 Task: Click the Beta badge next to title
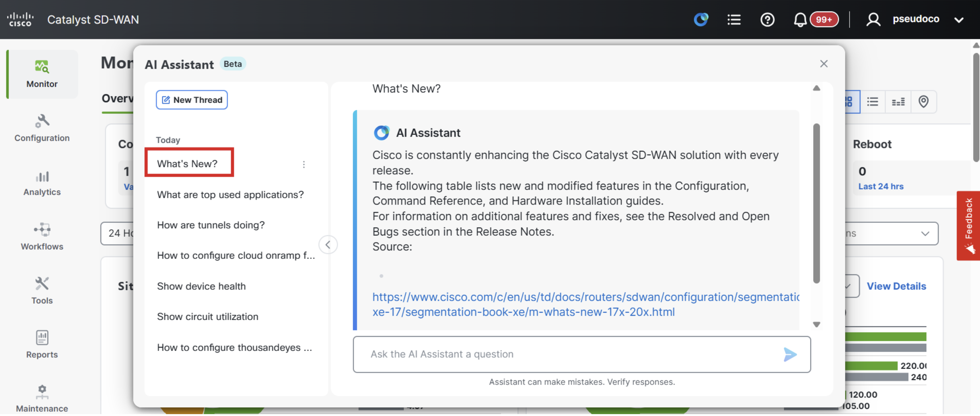coord(233,64)
